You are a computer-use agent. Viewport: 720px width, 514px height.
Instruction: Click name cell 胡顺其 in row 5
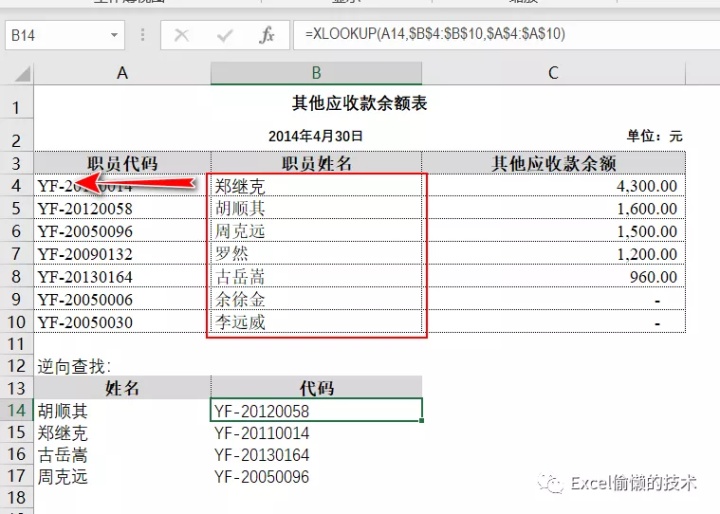coord(316,208)
